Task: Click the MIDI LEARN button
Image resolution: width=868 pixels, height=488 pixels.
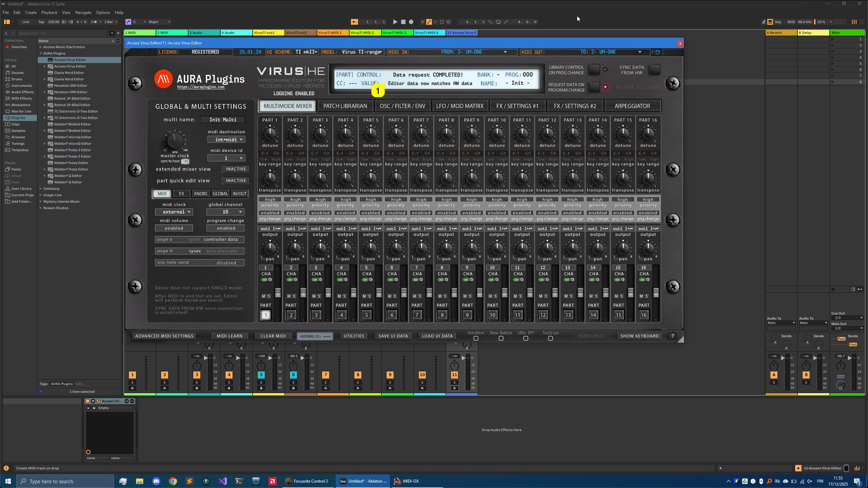Action: coord(230,336)
